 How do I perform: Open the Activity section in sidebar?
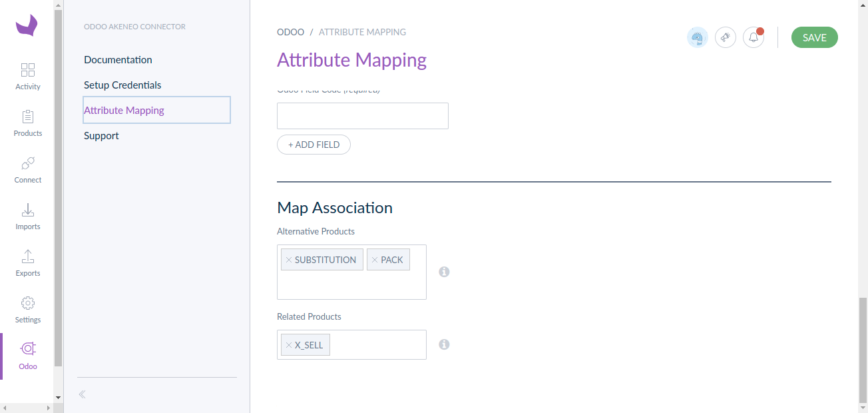point(28,77)
